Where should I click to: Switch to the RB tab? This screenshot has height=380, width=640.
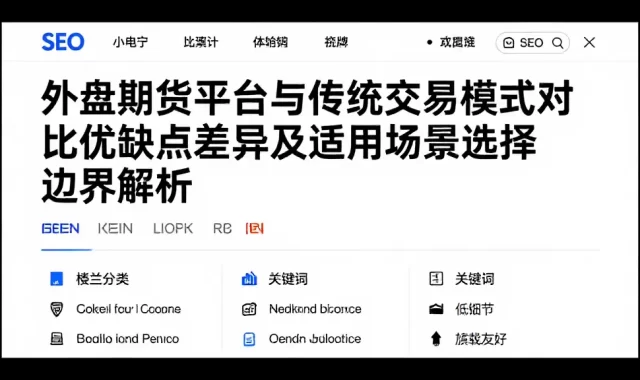point(222,229)
